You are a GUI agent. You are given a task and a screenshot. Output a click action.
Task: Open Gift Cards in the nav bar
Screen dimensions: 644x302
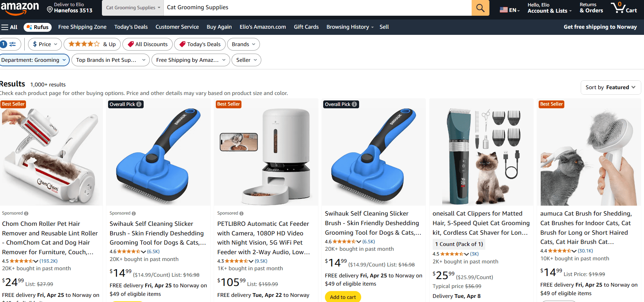306,27
